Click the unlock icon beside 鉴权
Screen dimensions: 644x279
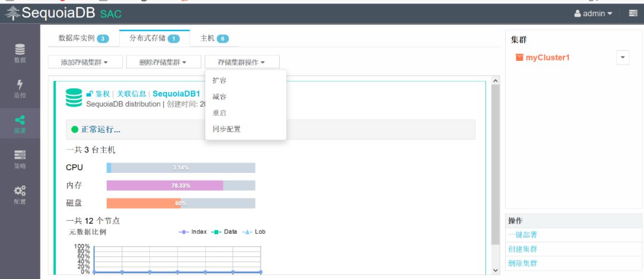(x=89, y=94)
